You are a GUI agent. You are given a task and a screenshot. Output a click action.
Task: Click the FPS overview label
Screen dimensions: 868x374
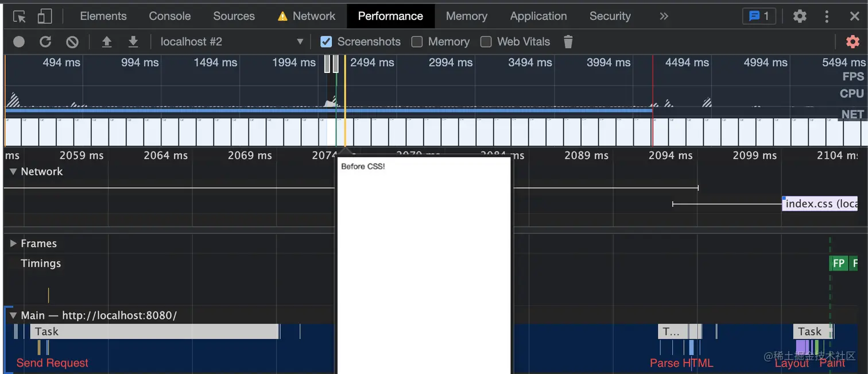pos(853,76)
